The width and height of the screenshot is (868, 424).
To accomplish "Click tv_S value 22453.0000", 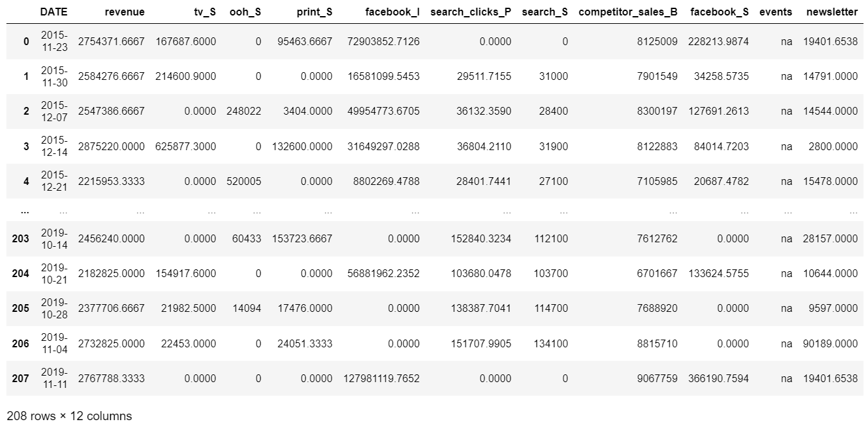I will pyautogui.click(x=189, y=343).
